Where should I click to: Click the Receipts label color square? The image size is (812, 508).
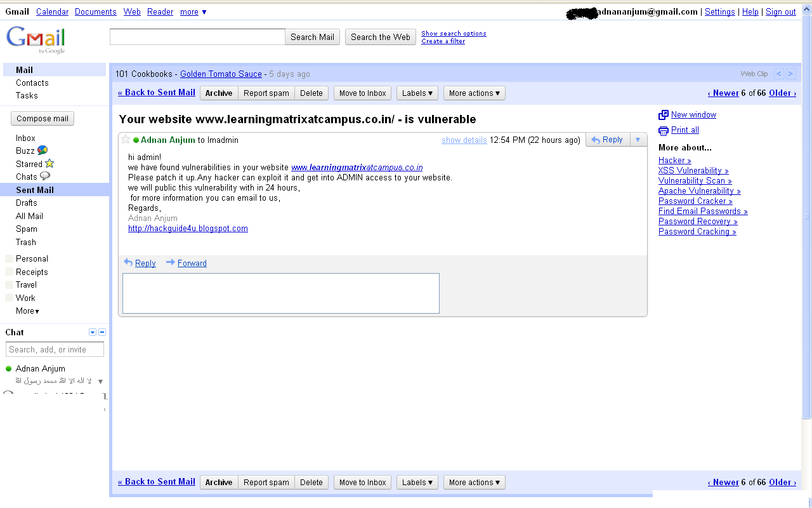9,272
